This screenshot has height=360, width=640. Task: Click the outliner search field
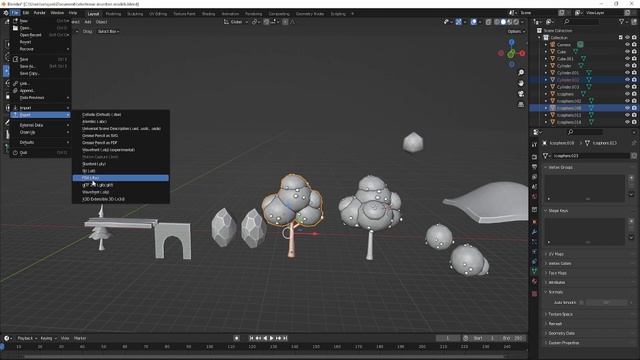(x=581, y=22)
